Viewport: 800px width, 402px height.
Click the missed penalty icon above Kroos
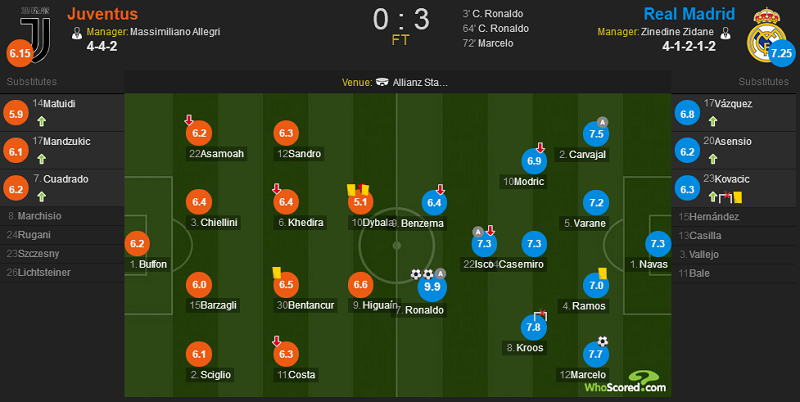tap(540, 315)
